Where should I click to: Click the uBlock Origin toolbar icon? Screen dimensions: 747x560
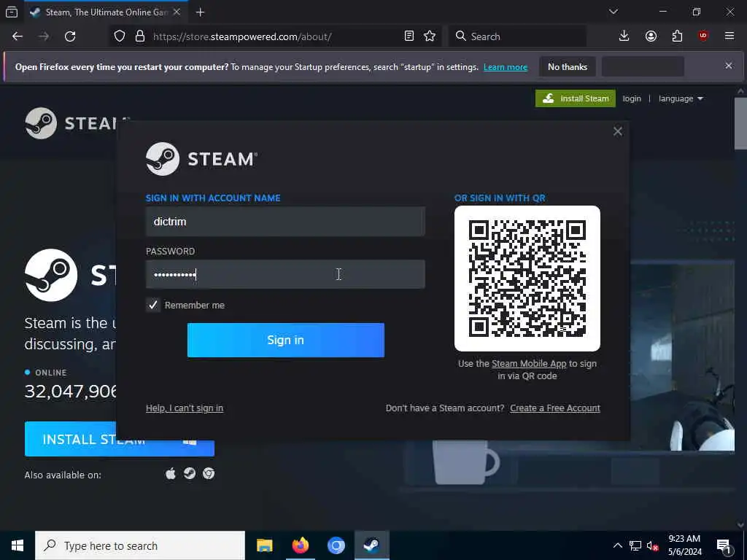tap(703, 36)
